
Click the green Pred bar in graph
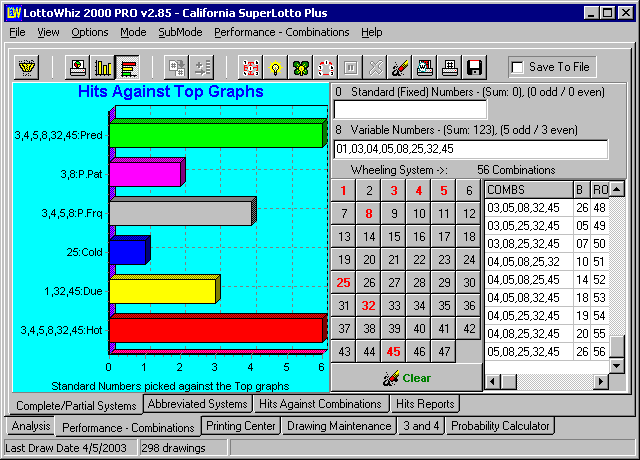pos(216,135)
